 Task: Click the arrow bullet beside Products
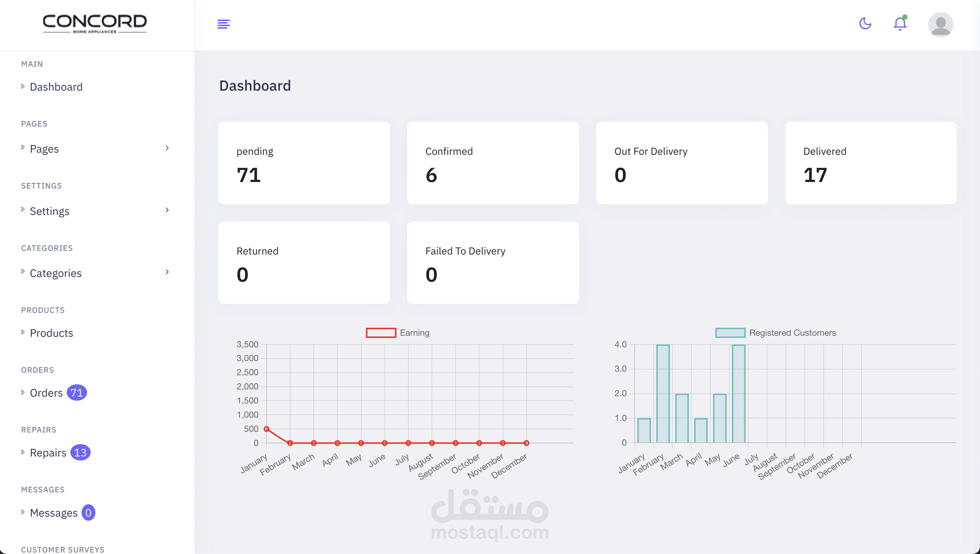(23, 332)
